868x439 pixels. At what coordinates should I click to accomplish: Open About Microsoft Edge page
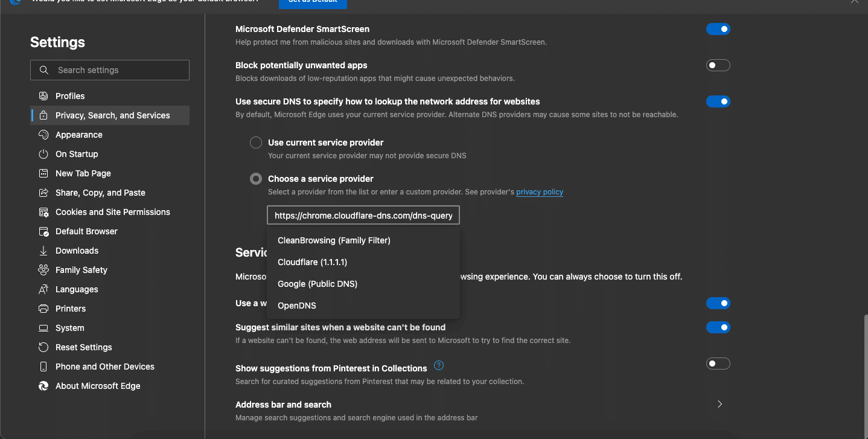point(110,386)
